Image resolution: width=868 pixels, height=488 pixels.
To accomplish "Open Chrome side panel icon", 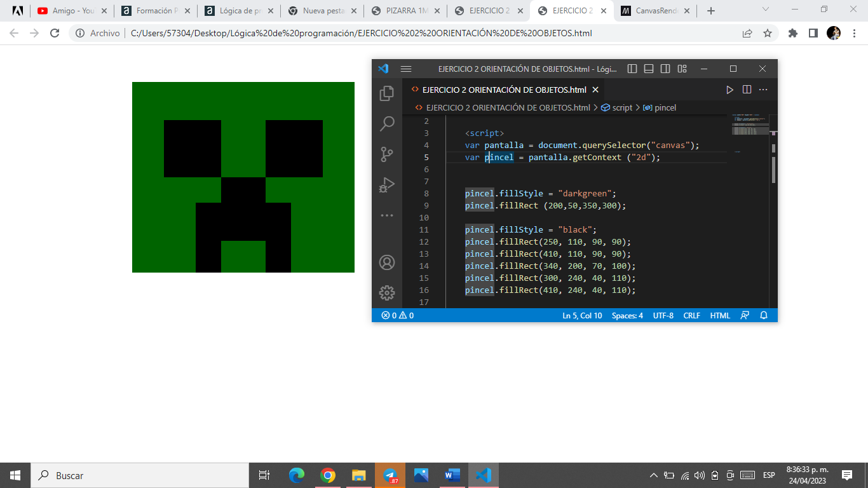I will (813, 33).
